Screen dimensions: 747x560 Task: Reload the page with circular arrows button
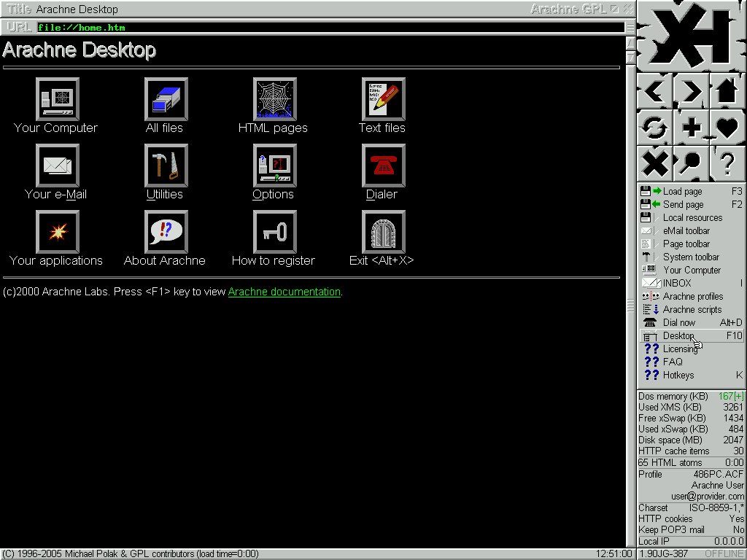655,127
